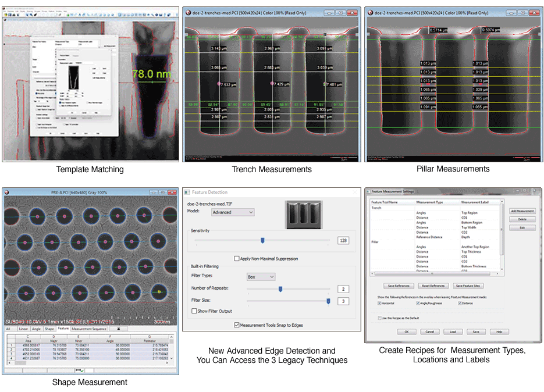The image size is (544, 392).
Task: Click the Number of Repeats value field
Action: coord(343,289)
